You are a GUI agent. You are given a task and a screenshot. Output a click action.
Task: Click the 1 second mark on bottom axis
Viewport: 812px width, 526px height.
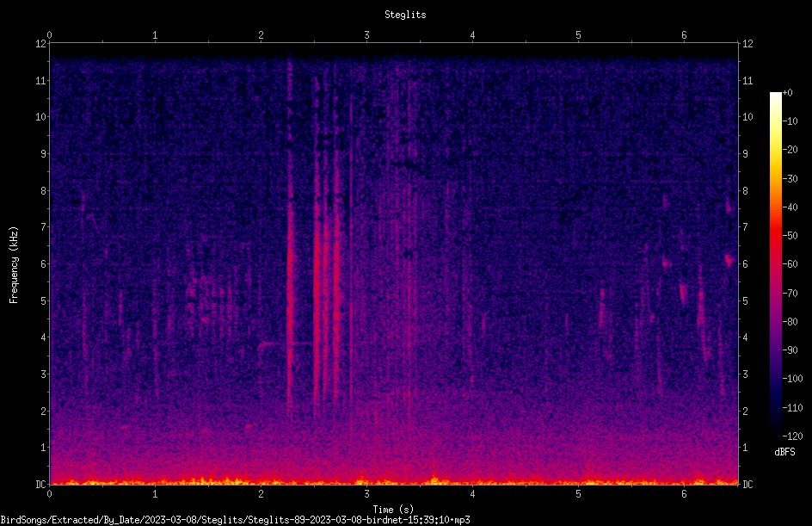[x=155, y=494]
